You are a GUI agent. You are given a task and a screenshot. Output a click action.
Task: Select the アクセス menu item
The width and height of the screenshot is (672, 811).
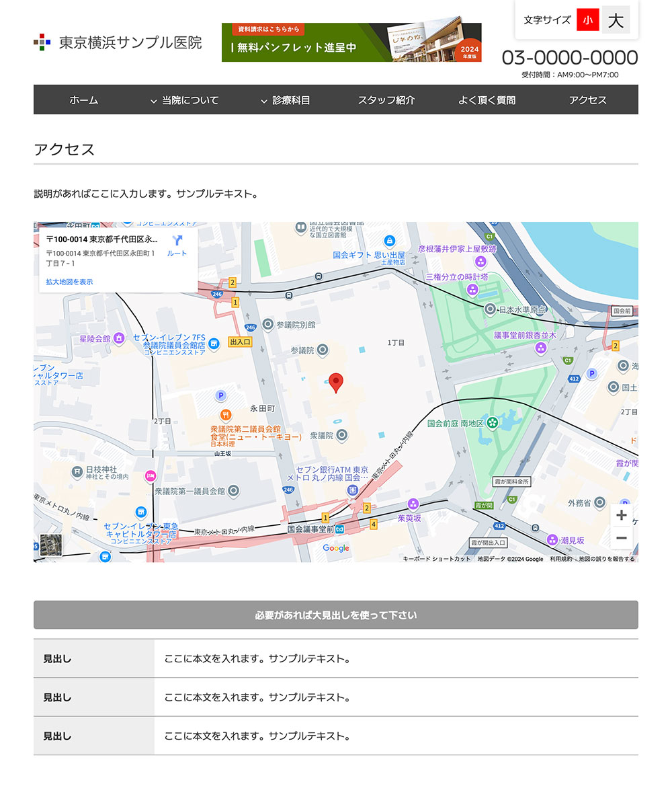588,100
